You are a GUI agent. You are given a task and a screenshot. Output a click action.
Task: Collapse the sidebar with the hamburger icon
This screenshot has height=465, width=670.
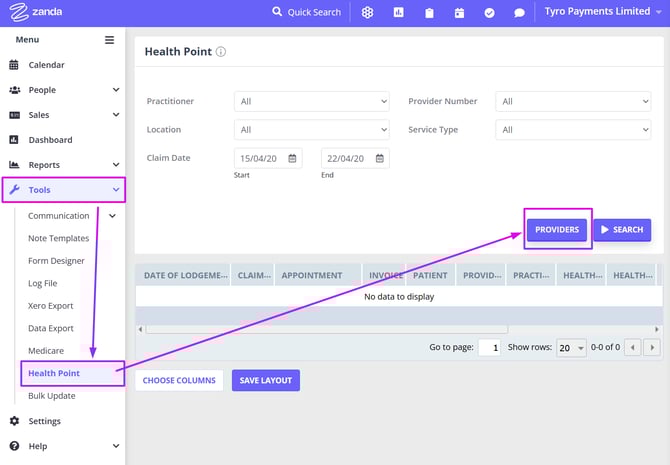click(x=109, y=40)
